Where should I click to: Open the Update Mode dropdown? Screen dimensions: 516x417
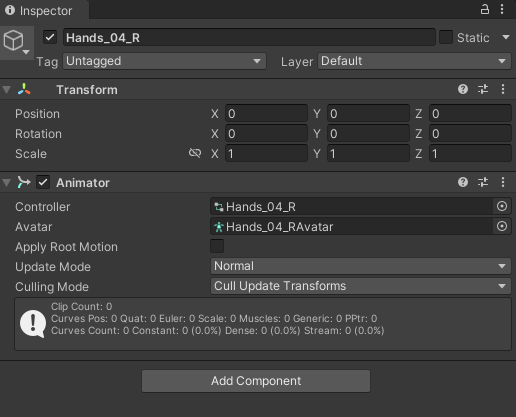(361, 266)
